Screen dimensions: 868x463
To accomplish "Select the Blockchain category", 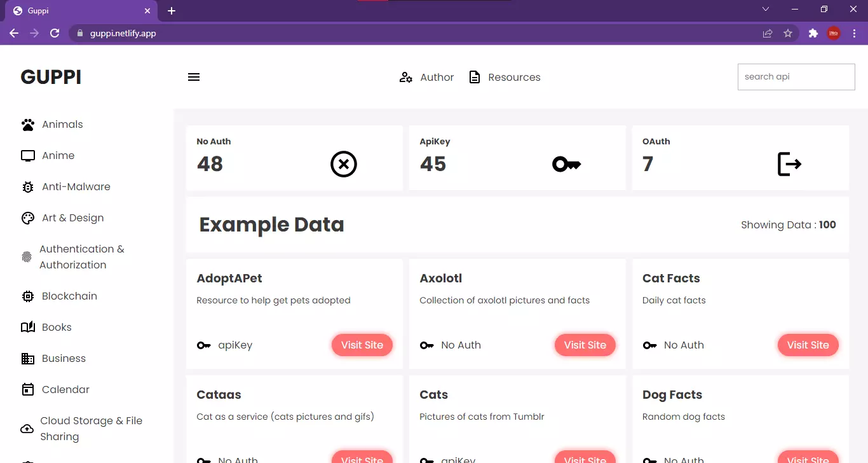I will click(x=69, y=296).
